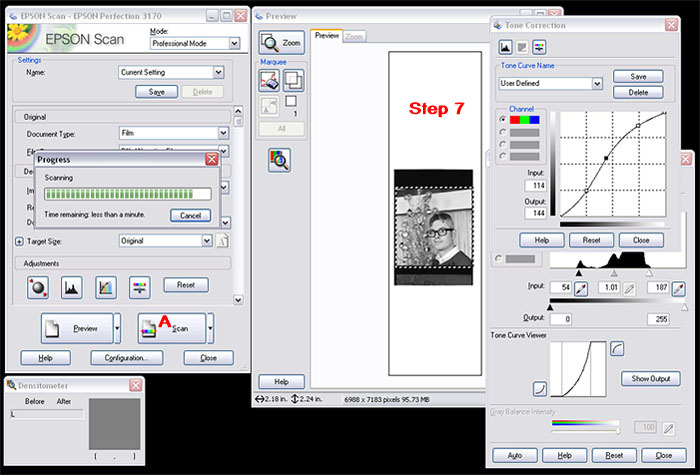Select the color bars icon in Tone Correction toolbar
This screenshot has height=475, width=700.
(539, 47)
